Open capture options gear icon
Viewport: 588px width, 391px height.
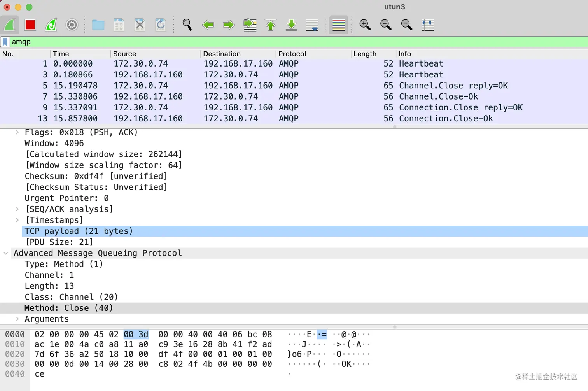tap(72, 25)
